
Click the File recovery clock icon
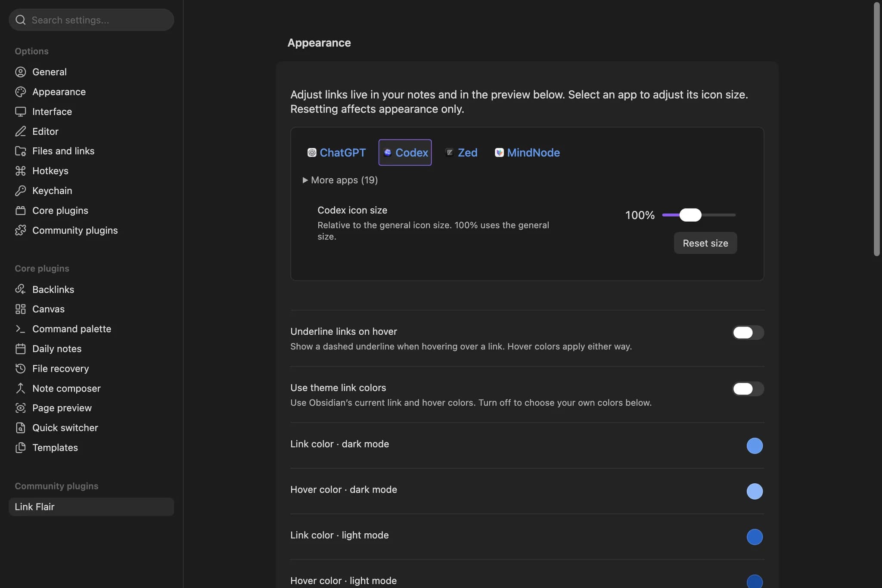20,369
